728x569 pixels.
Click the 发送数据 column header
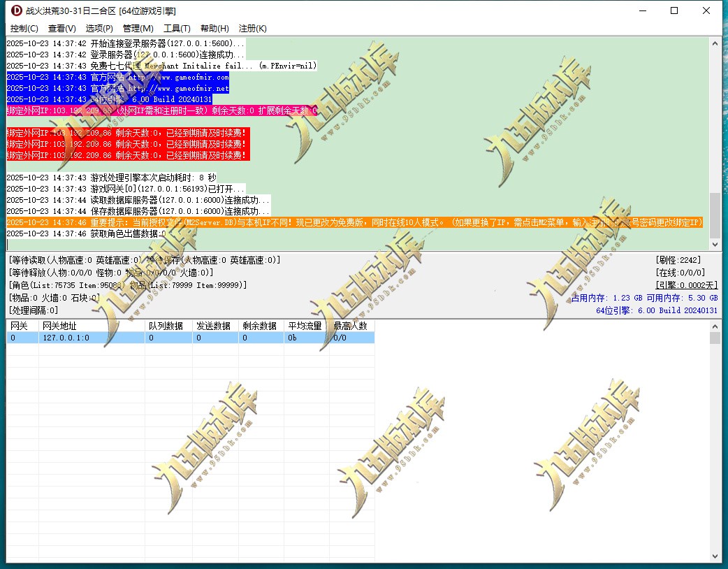(x=215, y=326)
